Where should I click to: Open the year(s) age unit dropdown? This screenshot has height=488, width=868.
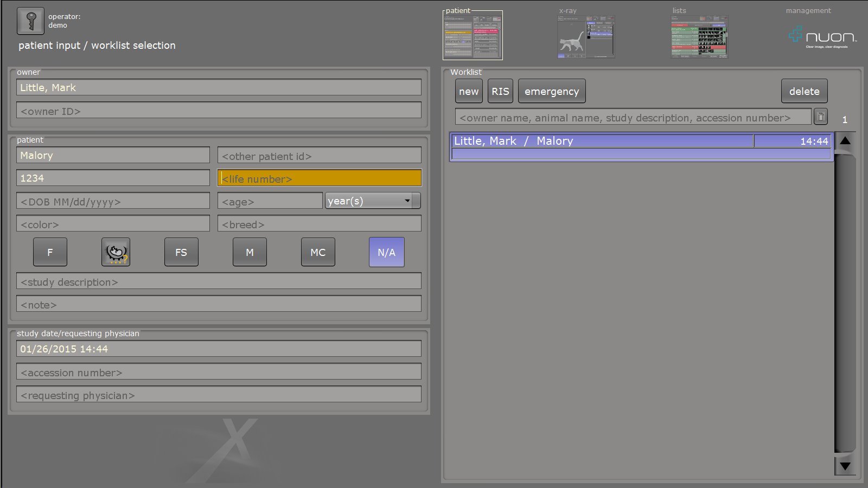click(x=373, y=201)
